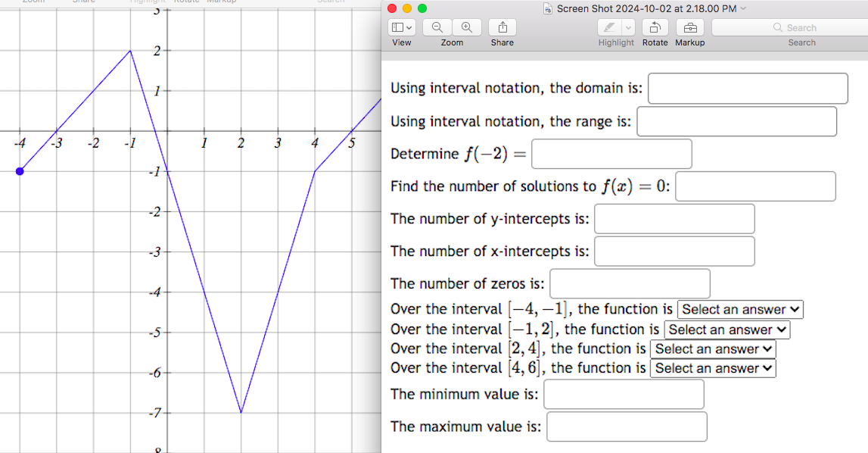Click the View sidebar icon
The image size is (868, 453).
coord(399,27)
